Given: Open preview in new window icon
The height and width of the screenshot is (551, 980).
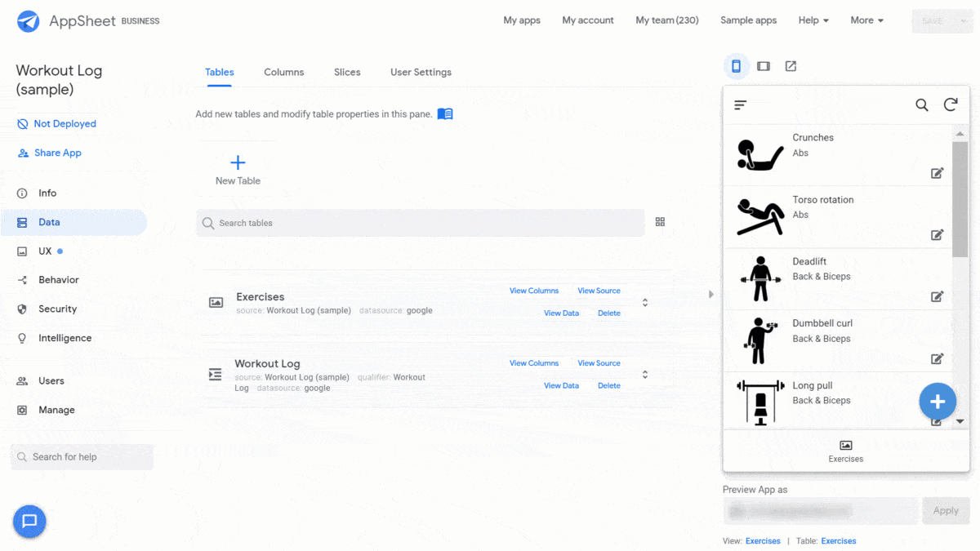Looking at the screenshot, I should (x=791, y=66).
